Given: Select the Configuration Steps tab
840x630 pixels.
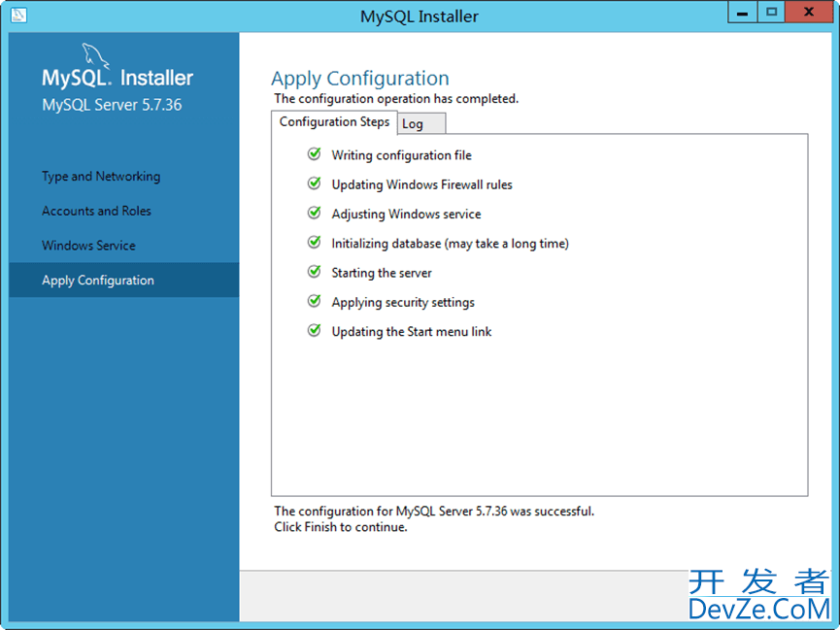Looking at the screenshot, I should pos(334,122).
